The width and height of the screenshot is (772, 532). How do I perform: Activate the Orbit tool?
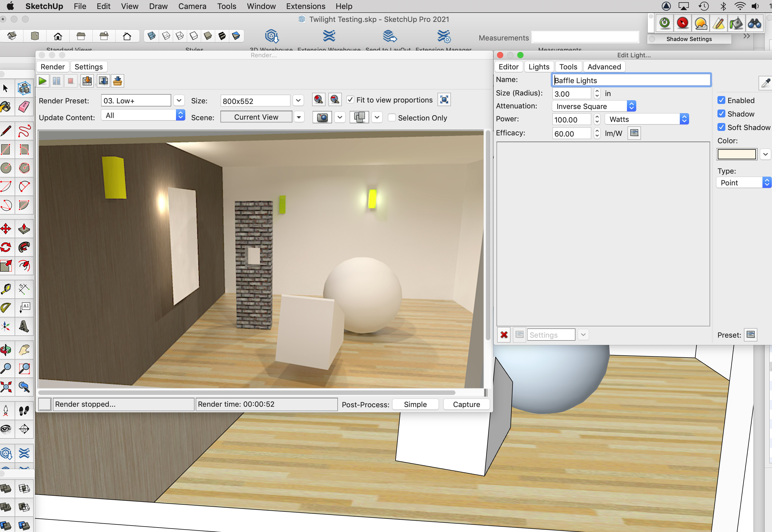point(6,350)
